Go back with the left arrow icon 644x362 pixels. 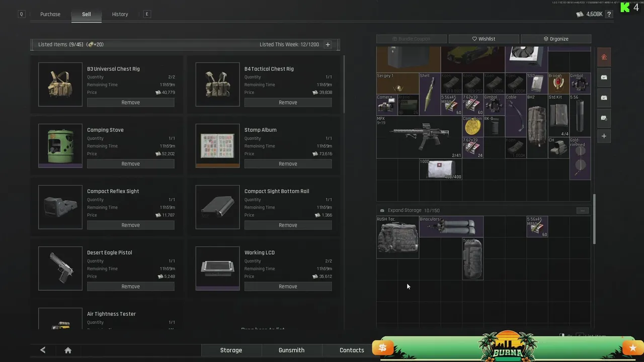coord(43,350)
